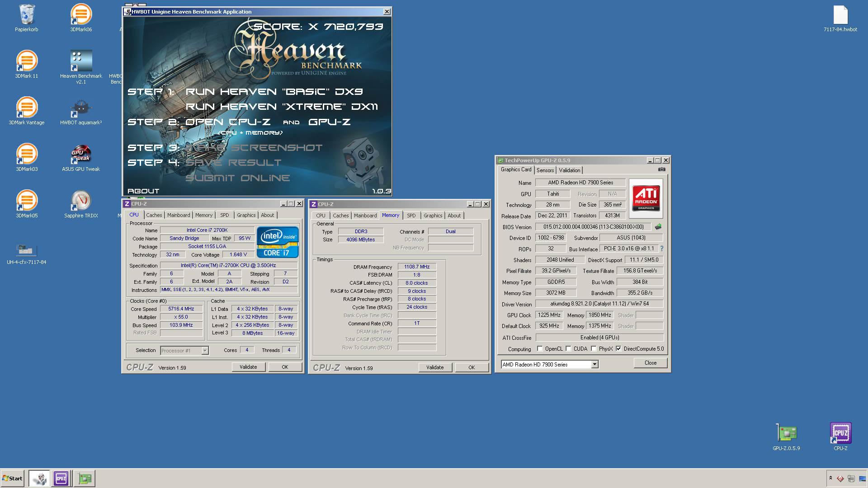The height and width of the screenshot is (488, 868).
Task: Open the Sensors tab in GPU-Z
Action: tap(545, 170)
